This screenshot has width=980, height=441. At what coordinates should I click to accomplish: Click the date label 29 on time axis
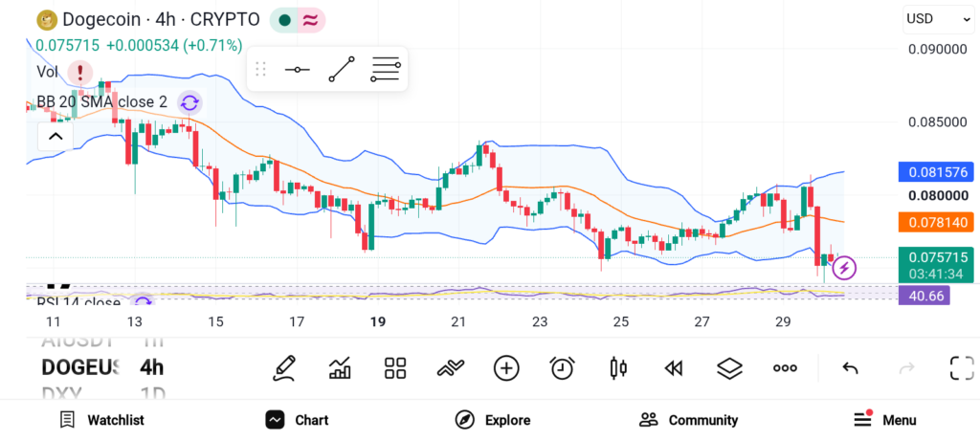(783, 321)
